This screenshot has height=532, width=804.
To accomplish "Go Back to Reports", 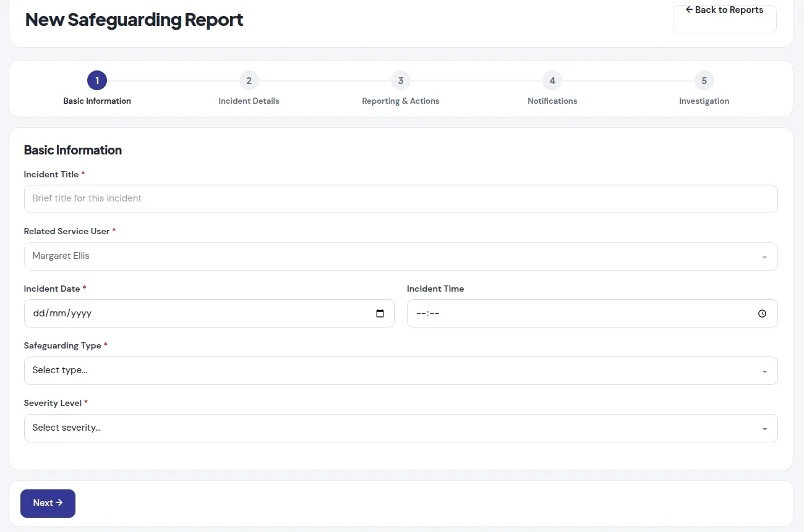I will point(724,19).
